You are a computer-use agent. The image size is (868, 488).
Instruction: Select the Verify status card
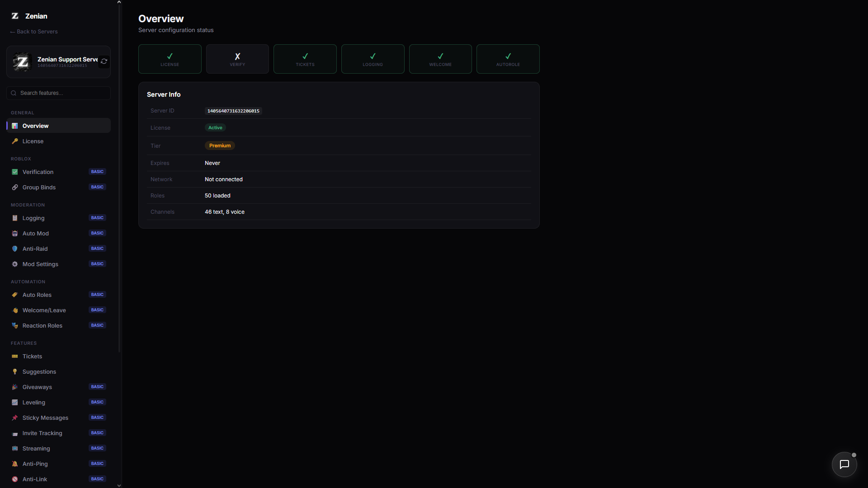(237, 59)
